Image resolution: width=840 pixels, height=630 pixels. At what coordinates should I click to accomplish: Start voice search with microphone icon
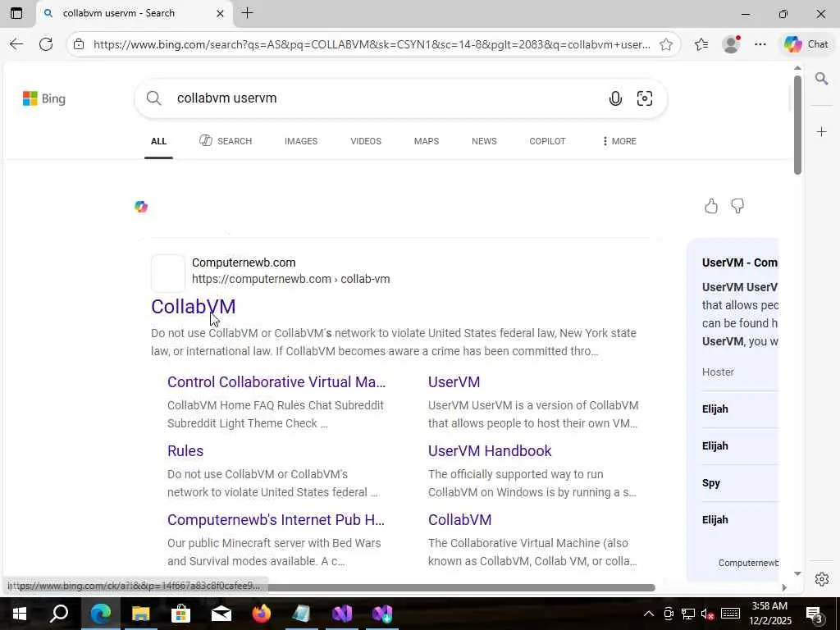point(615,98)
